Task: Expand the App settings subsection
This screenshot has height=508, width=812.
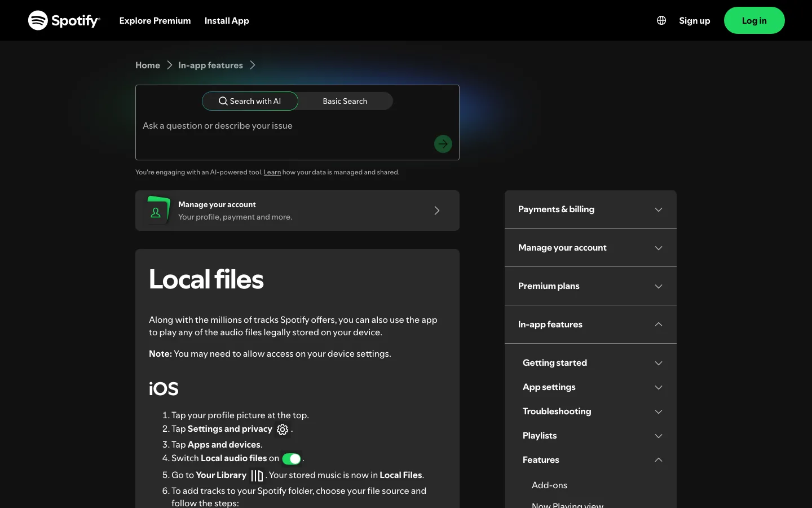Action: (592, 387)
